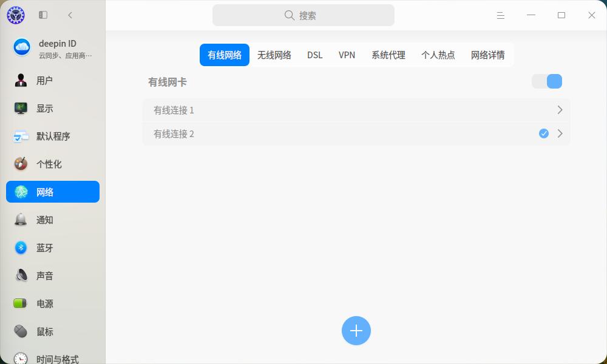Select the 有线网络 tab
The height and width of the screenshot is (364, 607).
[225, 55]
